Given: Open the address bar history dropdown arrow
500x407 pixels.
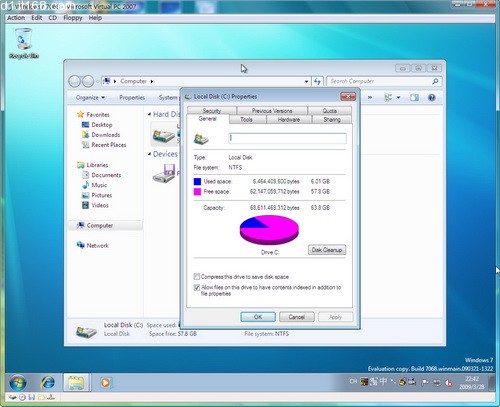Looking at the screenshot, I should pos(306,81).
